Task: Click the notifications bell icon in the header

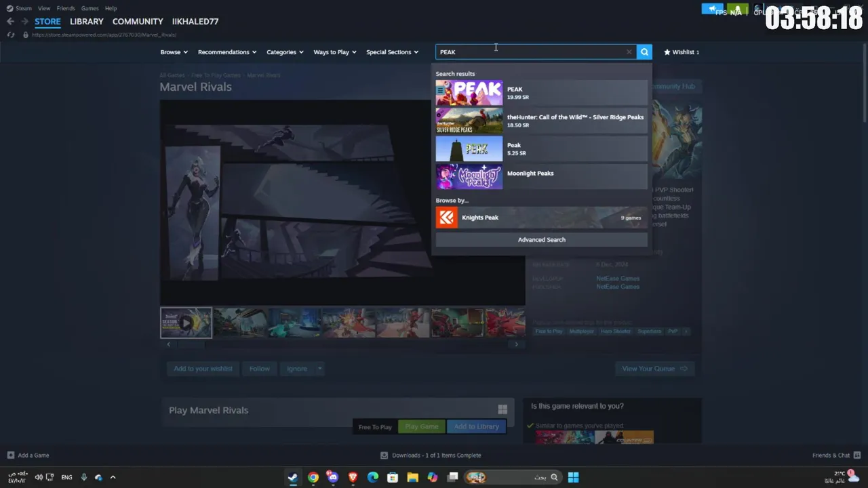Action: [x=738, y=9]
